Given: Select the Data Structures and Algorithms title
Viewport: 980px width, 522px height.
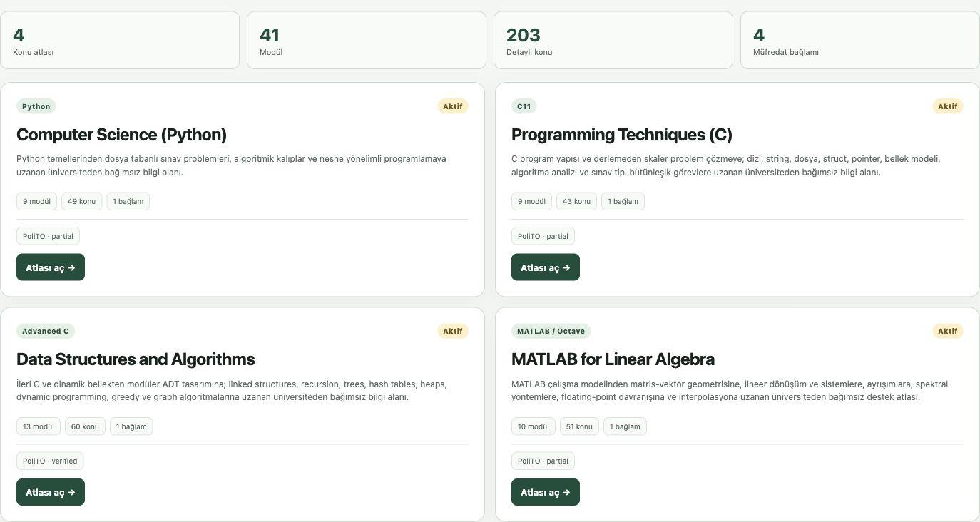Looking at the screenshot, I should (x=136, y=359).
